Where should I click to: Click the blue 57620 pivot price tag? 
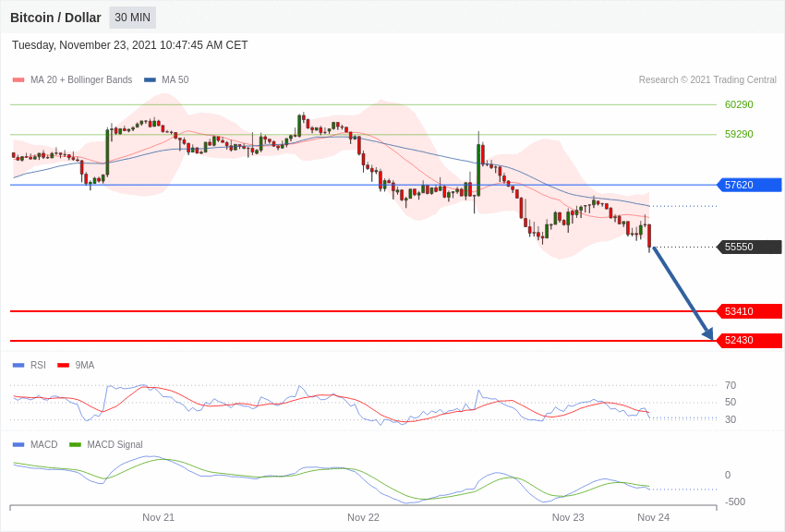(750, 185)
